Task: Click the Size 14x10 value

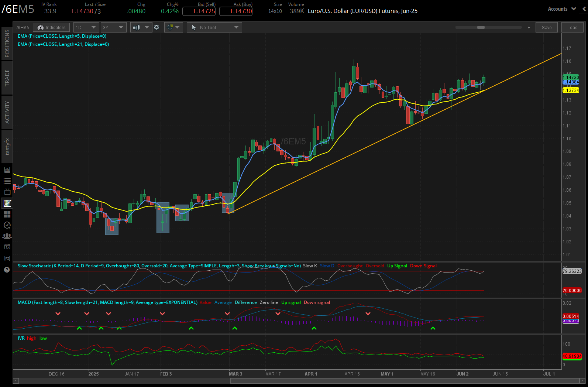Action: click(275, 11)
